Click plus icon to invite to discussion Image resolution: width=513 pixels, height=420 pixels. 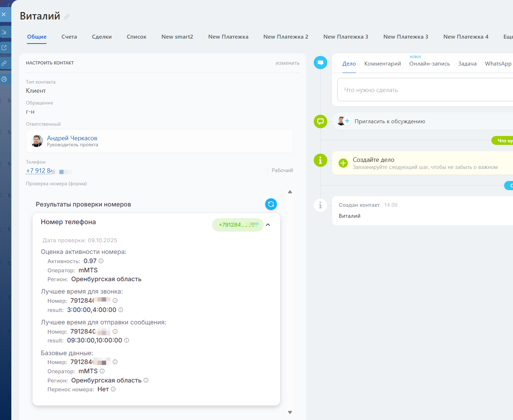(347, 121)
